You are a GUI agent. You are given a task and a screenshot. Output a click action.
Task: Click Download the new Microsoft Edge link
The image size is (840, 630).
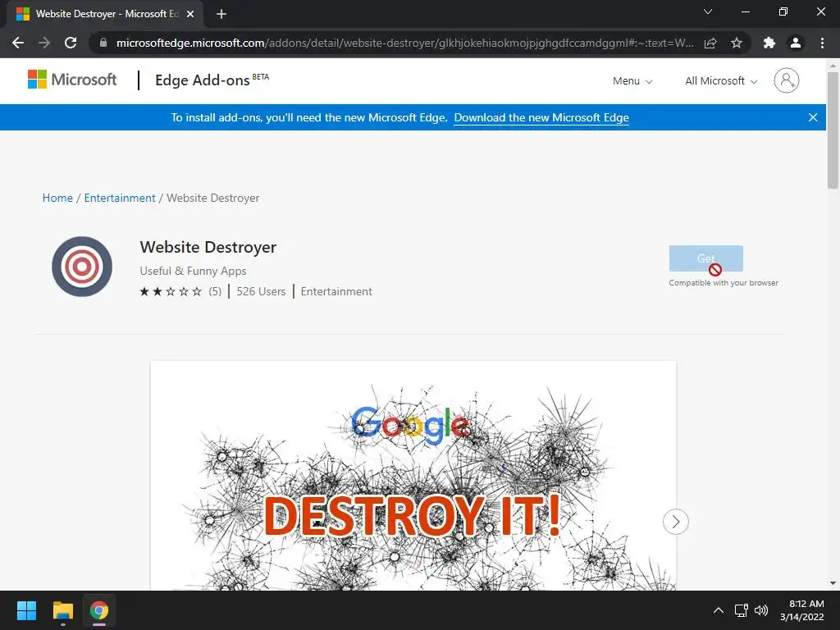[541, 117]
